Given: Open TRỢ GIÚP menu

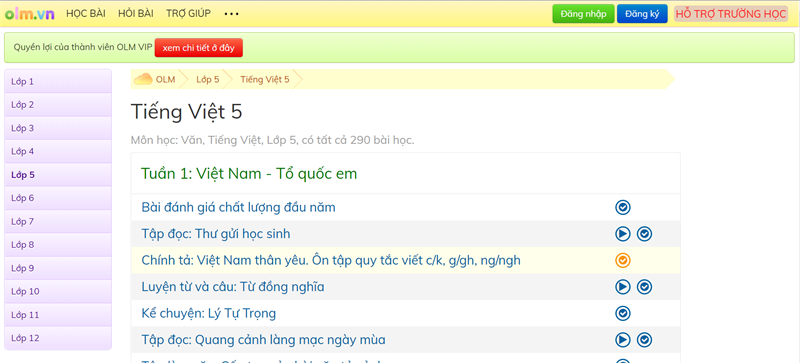Looking at the screenshot, I should 188,14.
